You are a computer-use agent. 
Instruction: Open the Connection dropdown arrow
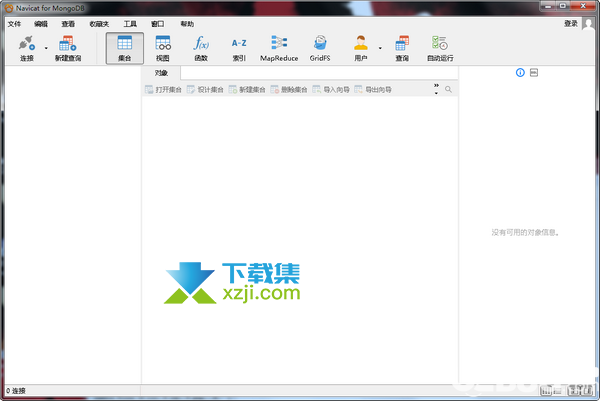pos(46,48)
